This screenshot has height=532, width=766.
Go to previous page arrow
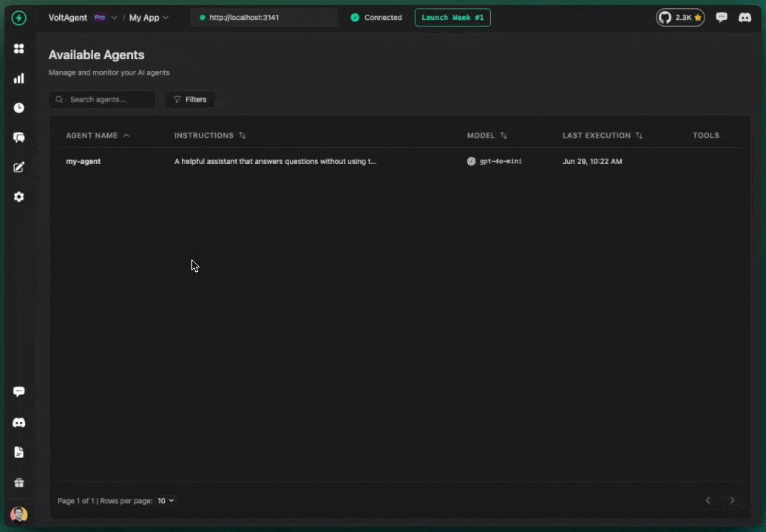tap(708, 500)
